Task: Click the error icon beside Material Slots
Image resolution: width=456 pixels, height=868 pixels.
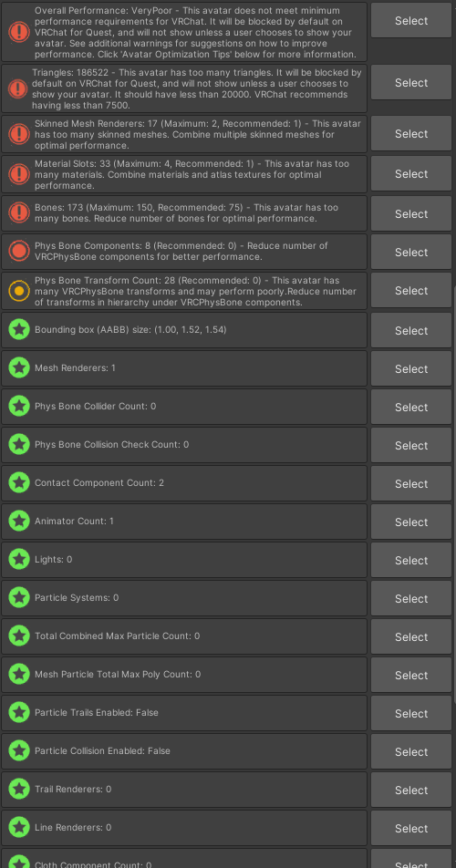Action: coord(19,174)
